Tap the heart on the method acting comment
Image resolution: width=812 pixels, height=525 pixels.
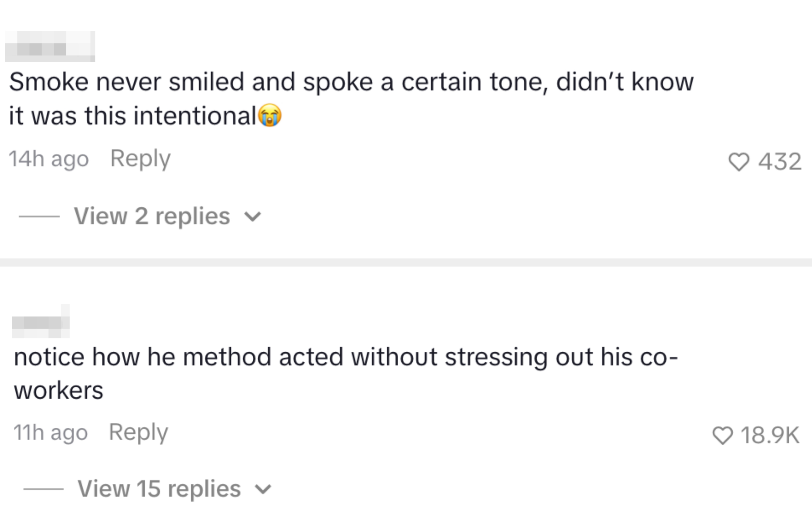click(x=723, y=435)
